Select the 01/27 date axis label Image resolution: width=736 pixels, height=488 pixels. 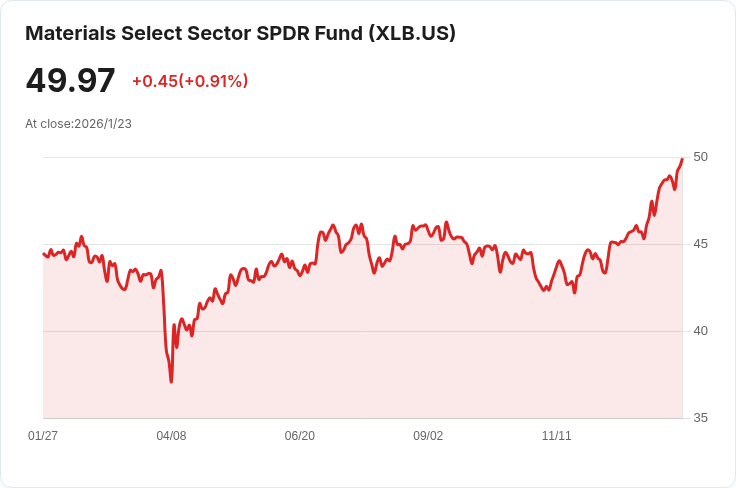coord(43,436)
